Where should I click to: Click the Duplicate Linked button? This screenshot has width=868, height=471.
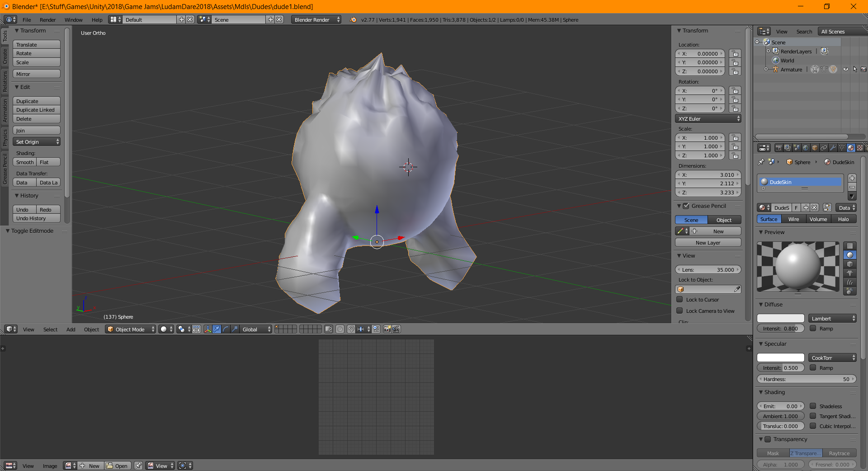[37, 109]
